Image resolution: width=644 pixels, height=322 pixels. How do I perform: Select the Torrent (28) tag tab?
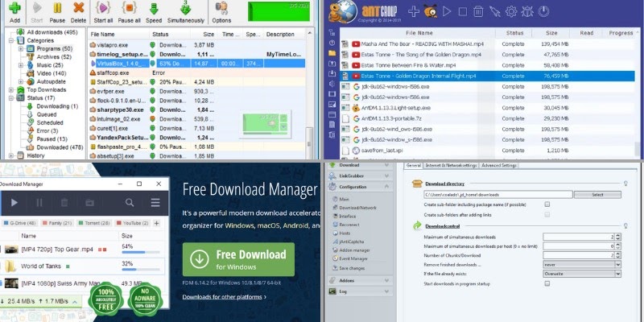93,223
